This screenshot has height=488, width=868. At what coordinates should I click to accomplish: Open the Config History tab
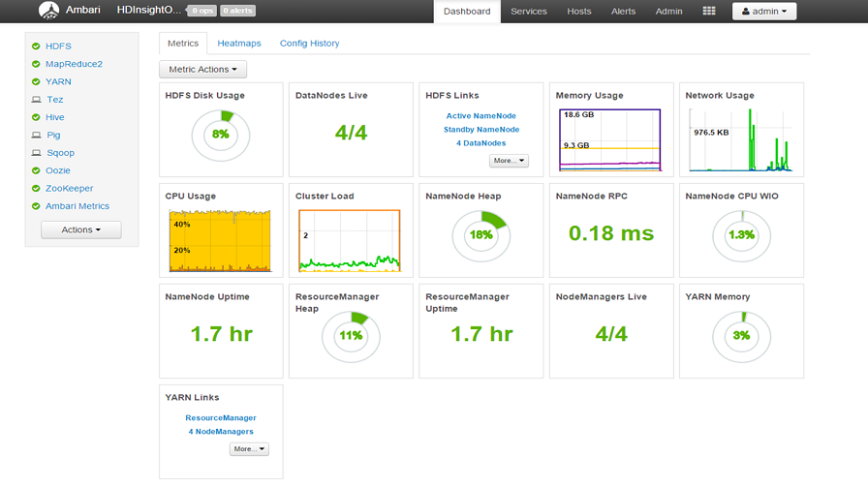pos(309,44)
